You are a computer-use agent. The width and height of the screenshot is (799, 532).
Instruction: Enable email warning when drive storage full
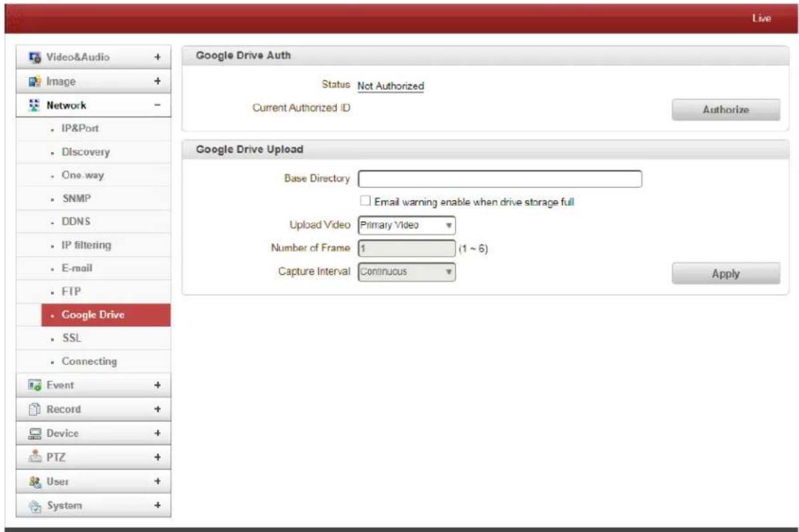click(x=365, y=201)
